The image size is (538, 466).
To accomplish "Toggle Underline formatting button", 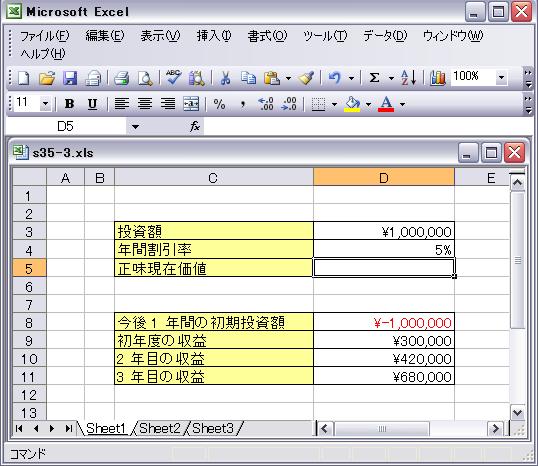I will (92, 104).
